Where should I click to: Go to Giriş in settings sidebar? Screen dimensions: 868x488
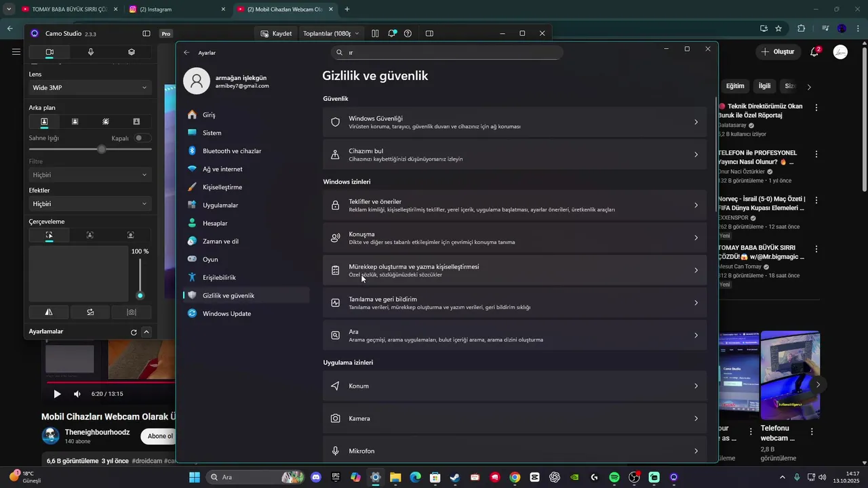246,115
